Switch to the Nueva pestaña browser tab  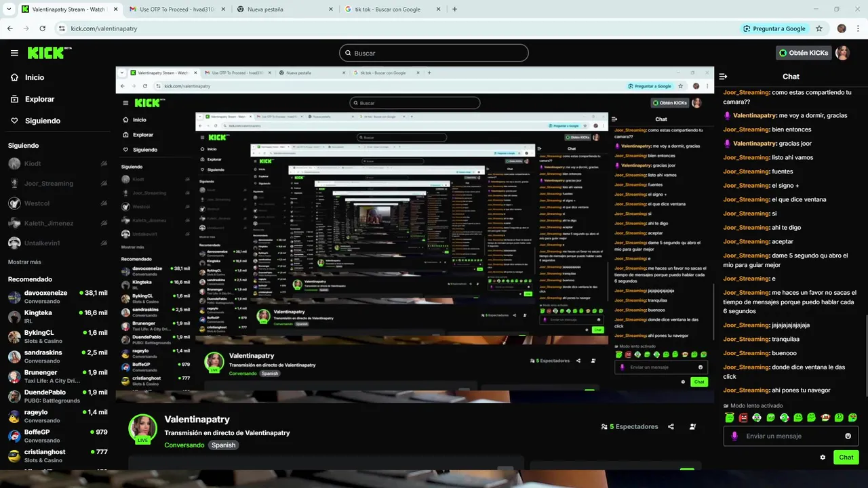coord(285,9)
